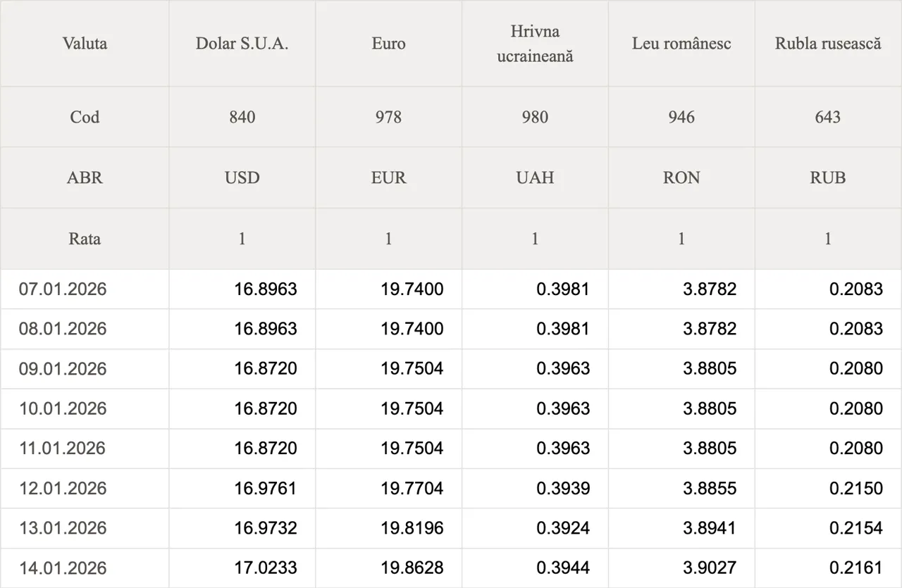
Task: Click the EUR abbreviation cell
Action: tap(388, 177)
